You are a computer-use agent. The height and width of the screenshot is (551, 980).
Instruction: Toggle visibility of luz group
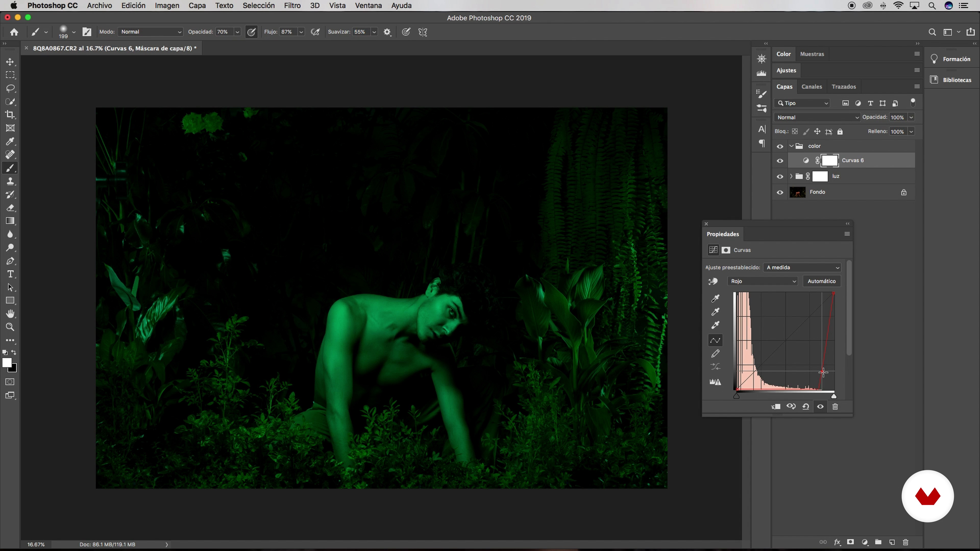780,177
